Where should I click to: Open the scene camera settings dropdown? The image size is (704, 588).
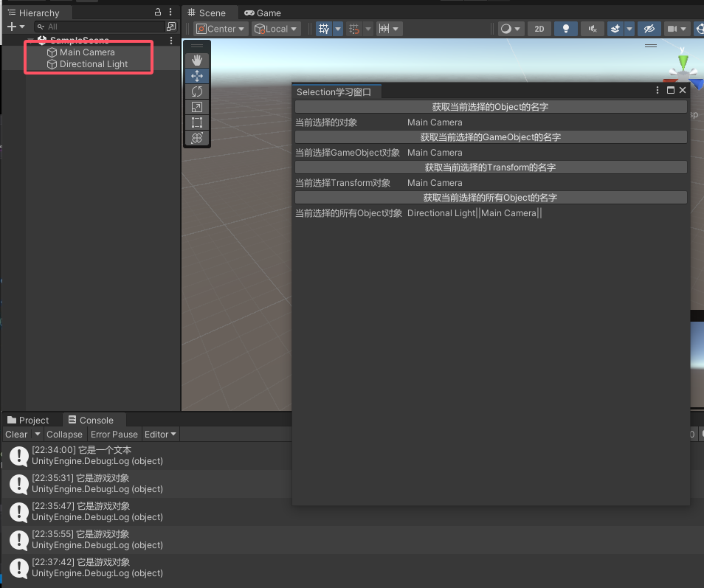pyautogui.click(x=677, y=30)
